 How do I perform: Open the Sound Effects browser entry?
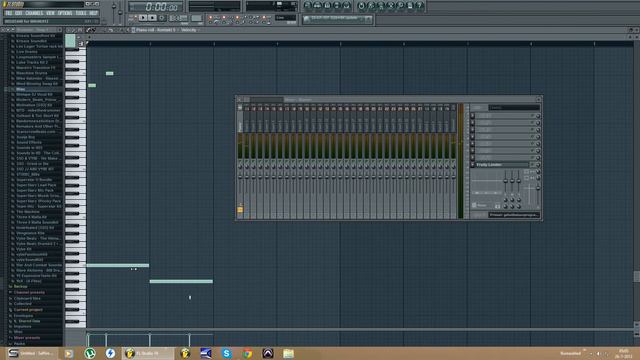coord(29,142)
